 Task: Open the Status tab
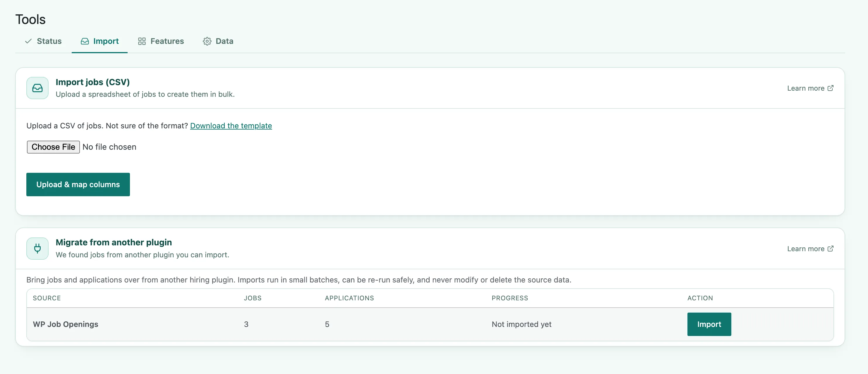pos(43,41)
